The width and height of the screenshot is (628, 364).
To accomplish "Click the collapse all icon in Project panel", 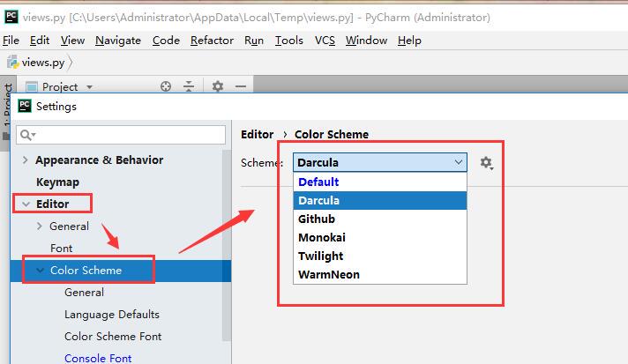I will click(x=189, y=86).
